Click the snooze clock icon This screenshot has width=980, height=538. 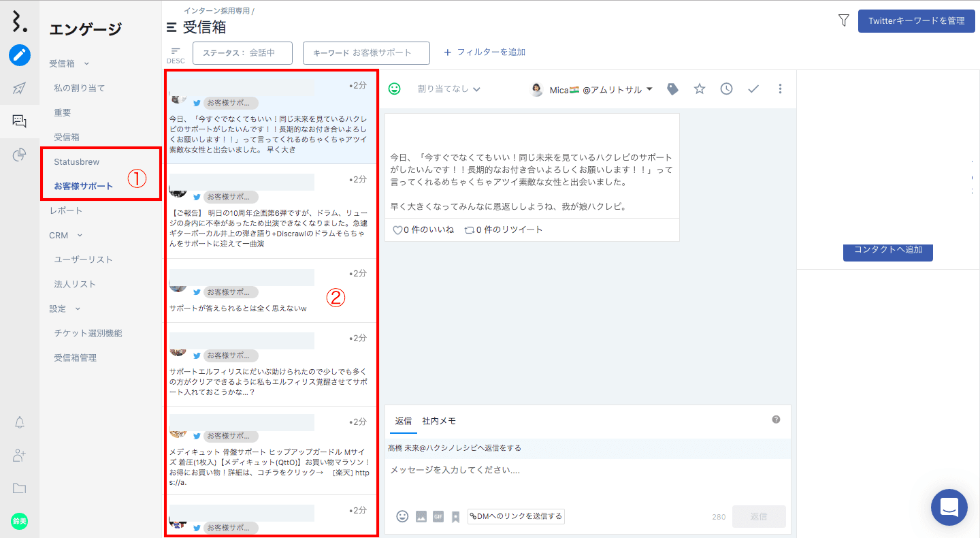726,89
